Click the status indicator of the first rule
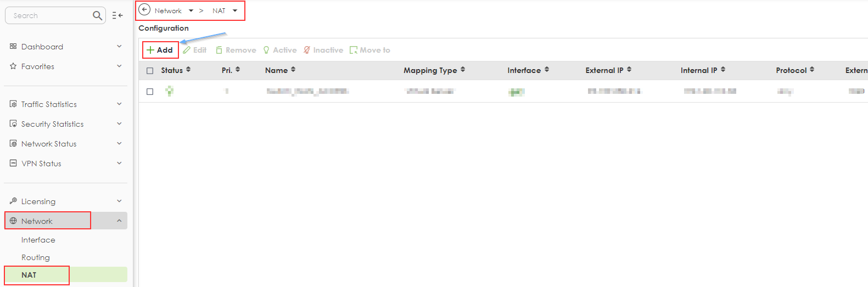868x287 pixels. (170, 91)
